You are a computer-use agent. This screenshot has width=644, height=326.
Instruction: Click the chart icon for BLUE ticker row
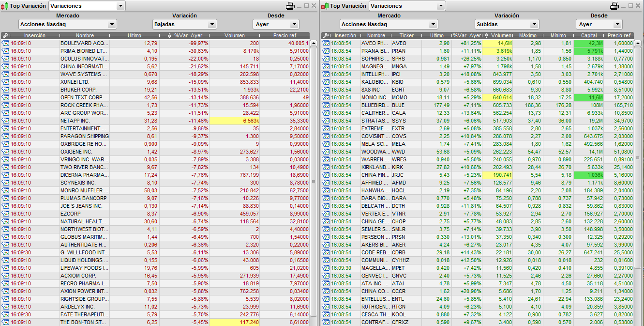click(x=326, y=105)
